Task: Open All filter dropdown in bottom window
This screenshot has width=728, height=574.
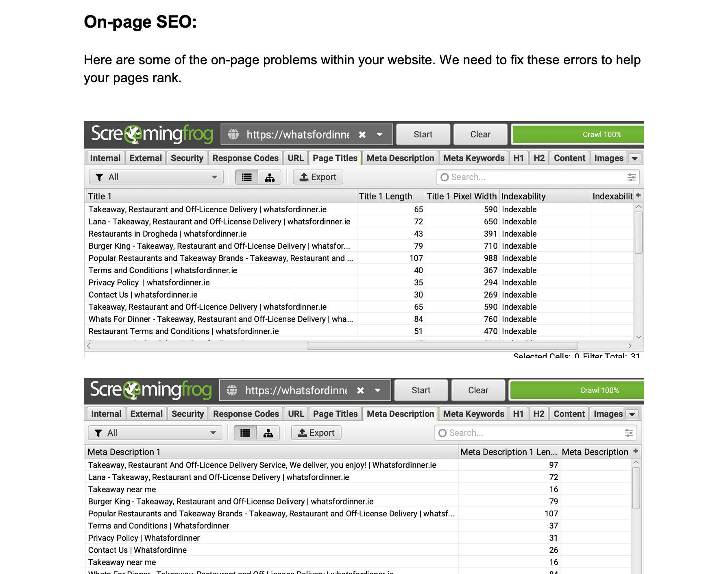Action: [x=155, y=433]
